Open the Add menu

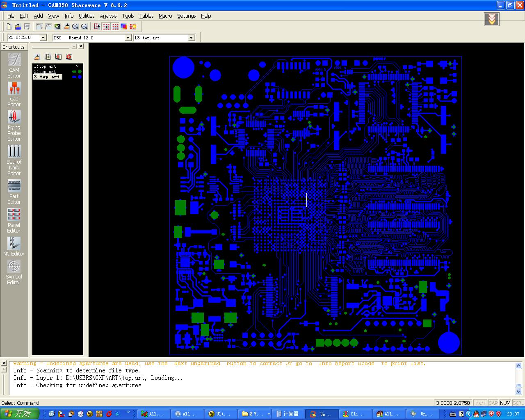pos(38,16)
